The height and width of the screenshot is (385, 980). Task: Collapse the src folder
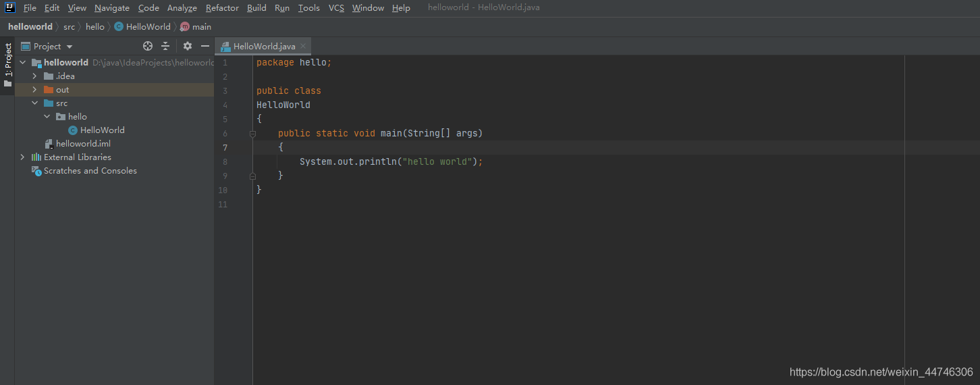point(34,103)
